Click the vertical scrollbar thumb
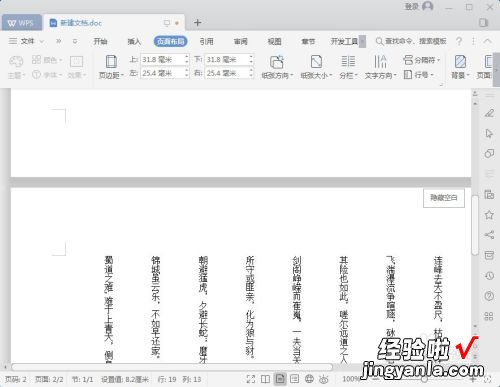This screenshot has height=387, width=500. coord(475,226)
